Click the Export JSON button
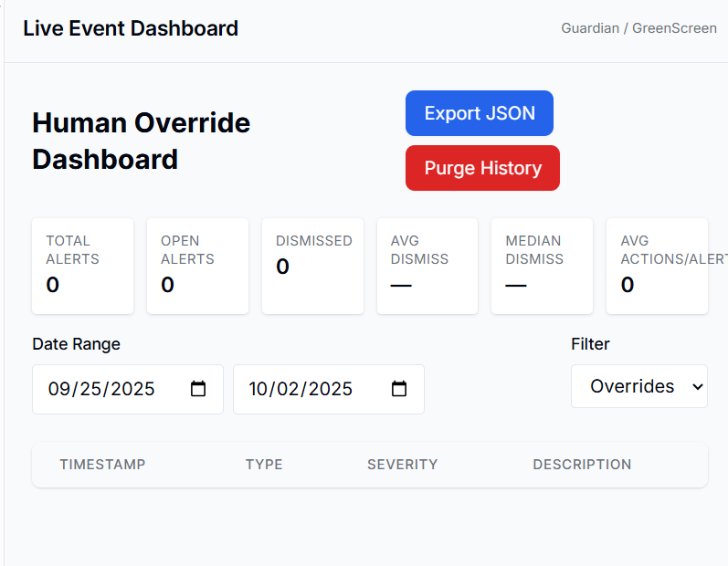The height and width of the screenshot is (566, 728). [x=479, y=113]
